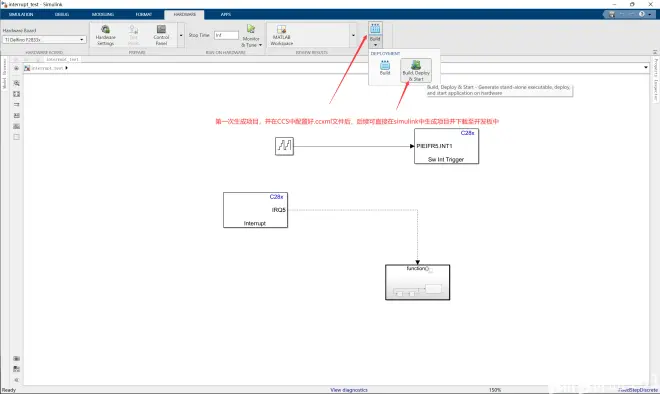This screenshot has width=660, height=394.
Task: Click the Save icon in quick access toolbar
Action: point(612,14)
